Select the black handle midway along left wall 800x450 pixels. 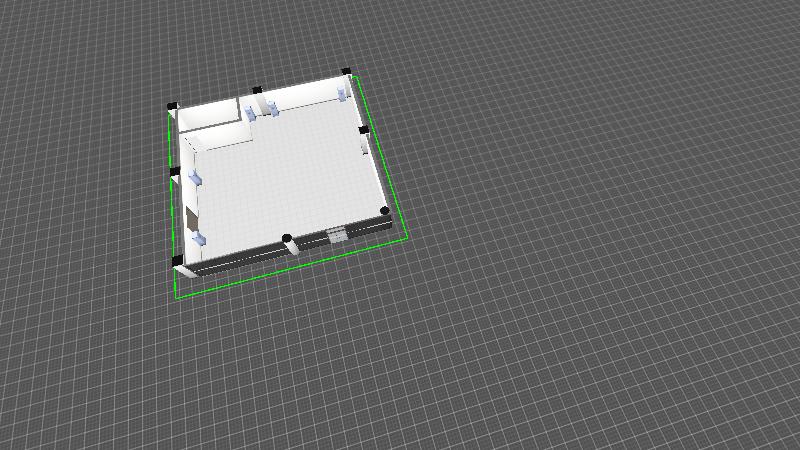pyautogui.click(x=174, y=172)
